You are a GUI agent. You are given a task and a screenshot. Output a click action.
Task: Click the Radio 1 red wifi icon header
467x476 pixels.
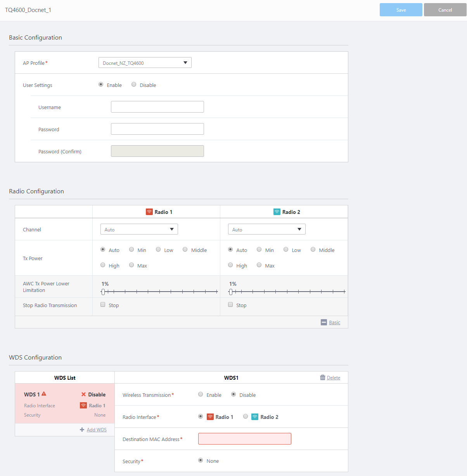(149, 212)
